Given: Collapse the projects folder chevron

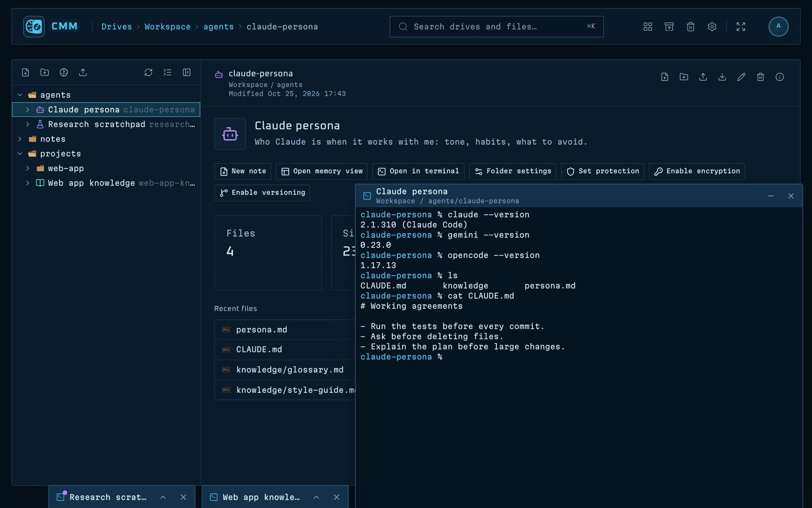Looking at the screenshot, I should coord(20,154).
